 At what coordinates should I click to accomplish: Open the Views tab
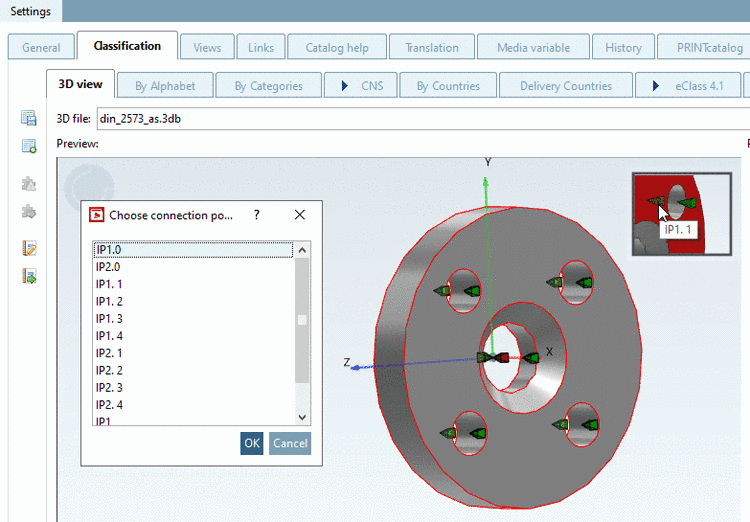[207, 47]
